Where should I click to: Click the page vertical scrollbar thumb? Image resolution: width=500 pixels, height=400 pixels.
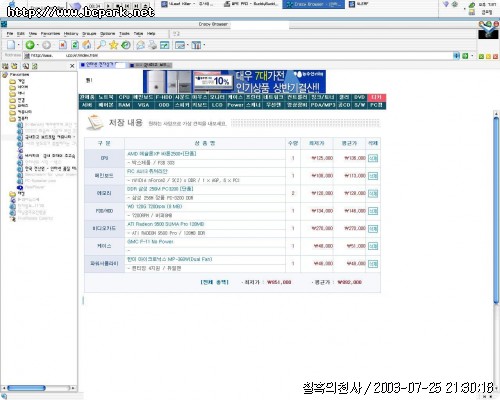tap(496, 210)
